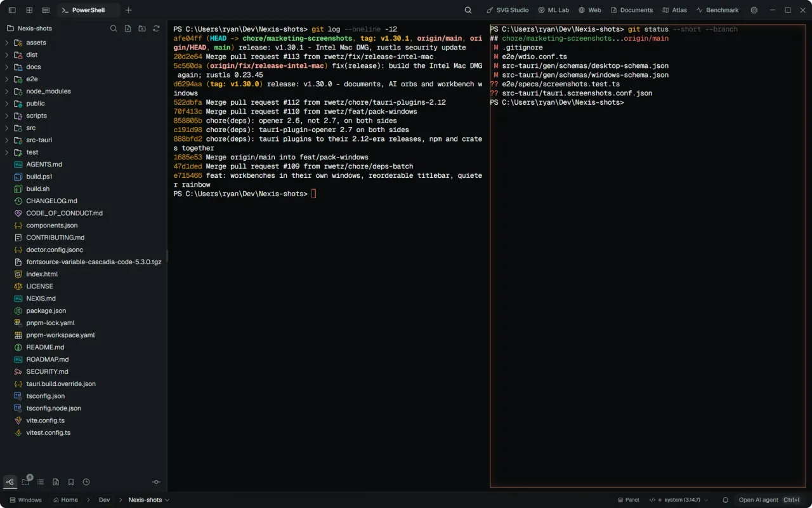
Task: Expand the e2e folder
Action: point(82,79)
